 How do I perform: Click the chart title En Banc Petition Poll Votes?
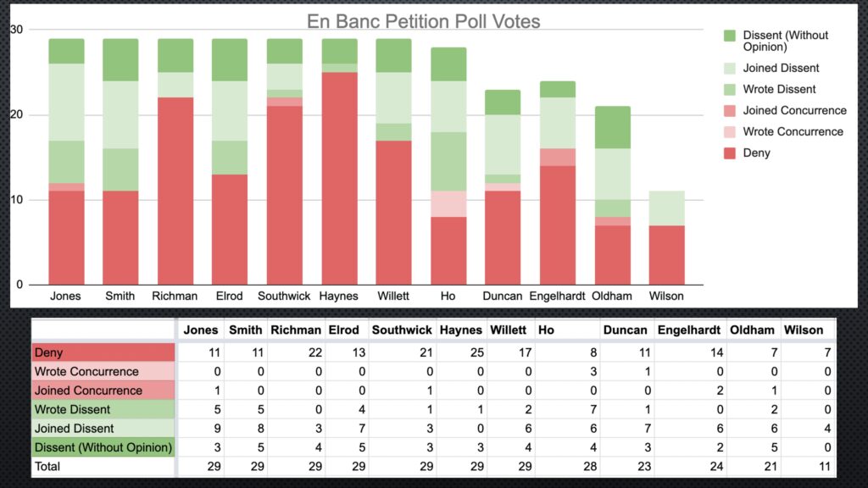tap(423, 21)
